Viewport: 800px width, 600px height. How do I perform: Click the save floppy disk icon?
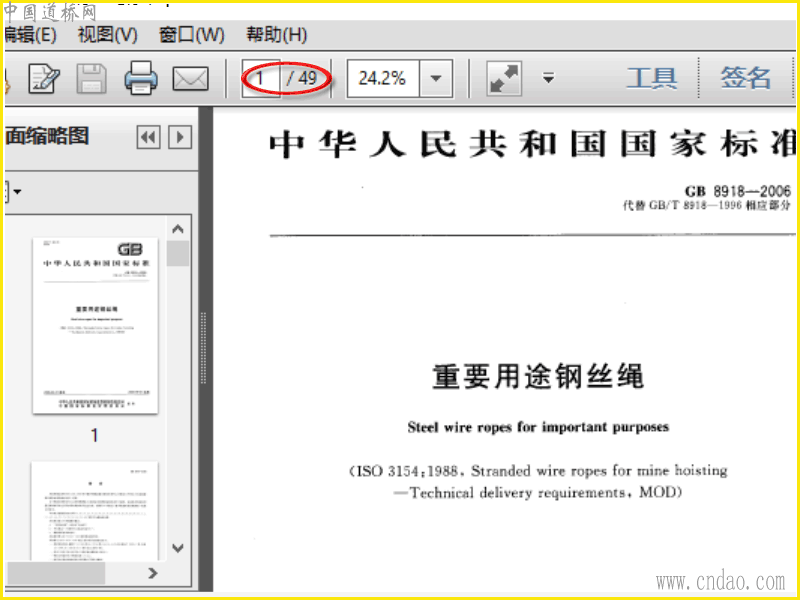(91, 79)
